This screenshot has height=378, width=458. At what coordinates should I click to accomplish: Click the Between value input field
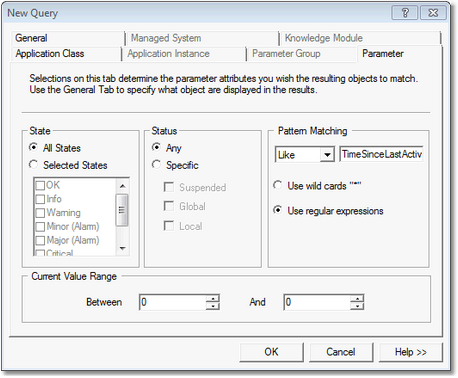click(173, 302)
